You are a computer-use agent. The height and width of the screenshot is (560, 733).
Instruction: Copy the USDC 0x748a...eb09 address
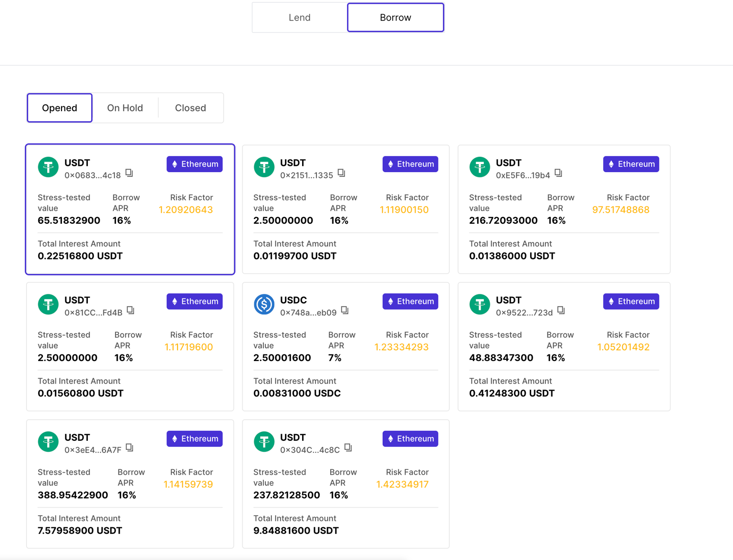(x=345, y=311)
